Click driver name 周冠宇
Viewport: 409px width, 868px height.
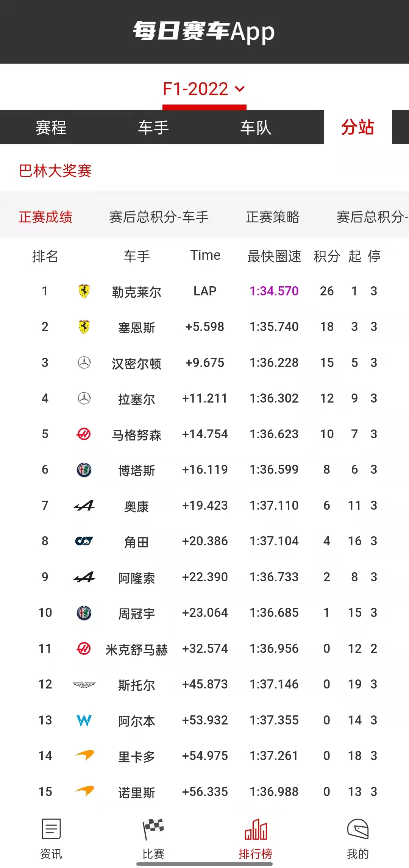pos(137,613)
